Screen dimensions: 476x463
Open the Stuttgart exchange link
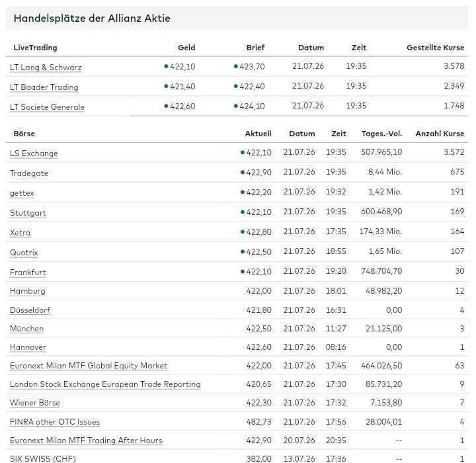click(x=28, y=213)
